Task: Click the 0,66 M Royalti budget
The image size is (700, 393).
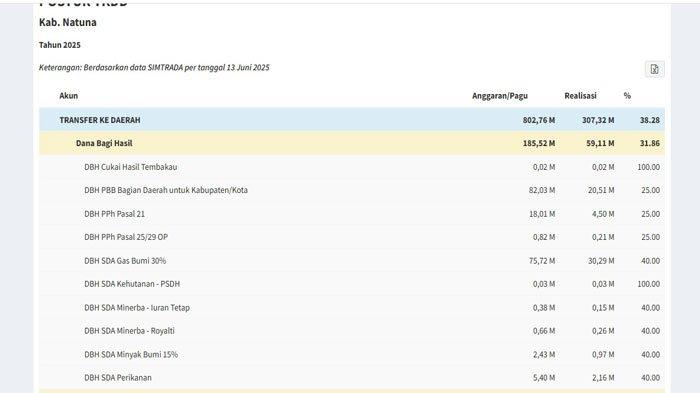Action: pos(544,331)
